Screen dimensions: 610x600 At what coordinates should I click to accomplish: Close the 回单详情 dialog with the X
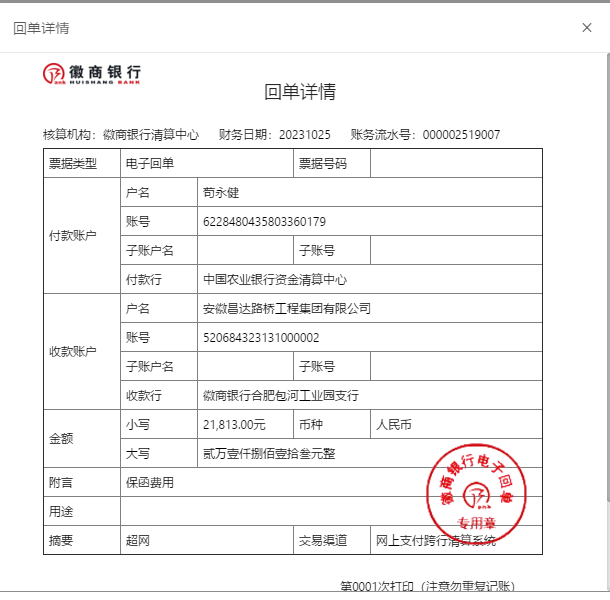(x=587, y=27)
